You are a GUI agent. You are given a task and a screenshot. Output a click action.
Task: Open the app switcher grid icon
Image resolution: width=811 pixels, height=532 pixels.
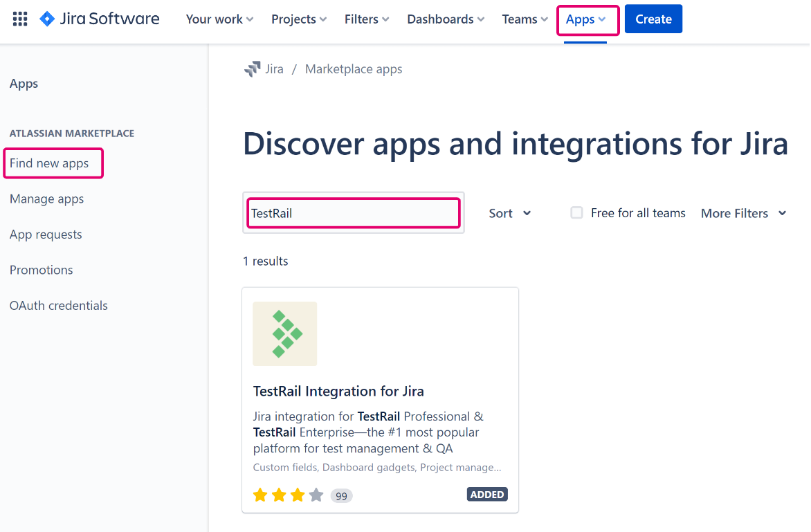pyautogui.click(x=20, y=19)
